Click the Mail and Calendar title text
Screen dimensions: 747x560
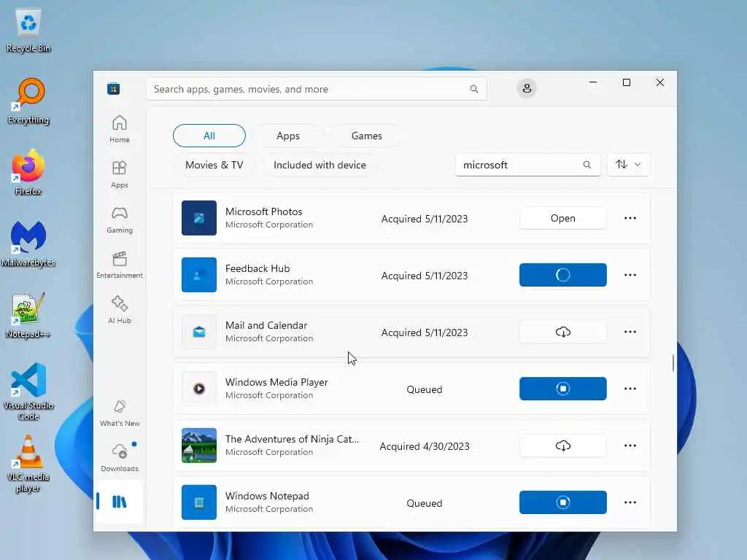click(266, 325)
